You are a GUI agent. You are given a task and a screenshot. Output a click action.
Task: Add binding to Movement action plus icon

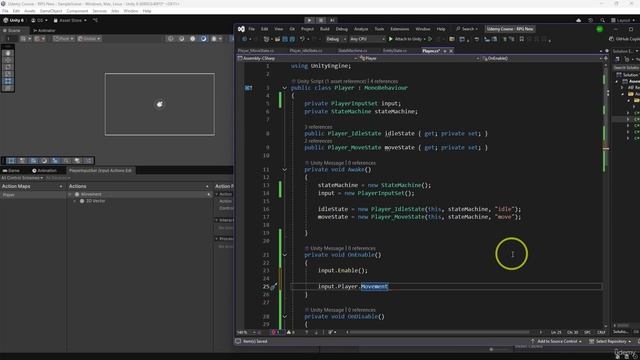[209, 195]
